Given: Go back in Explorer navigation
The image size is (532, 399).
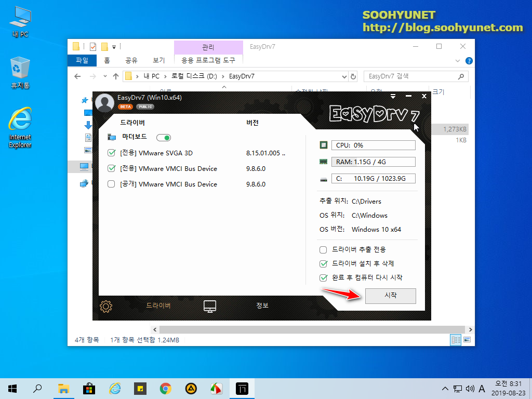Looking at the screenshot, I should click(77, 76).
